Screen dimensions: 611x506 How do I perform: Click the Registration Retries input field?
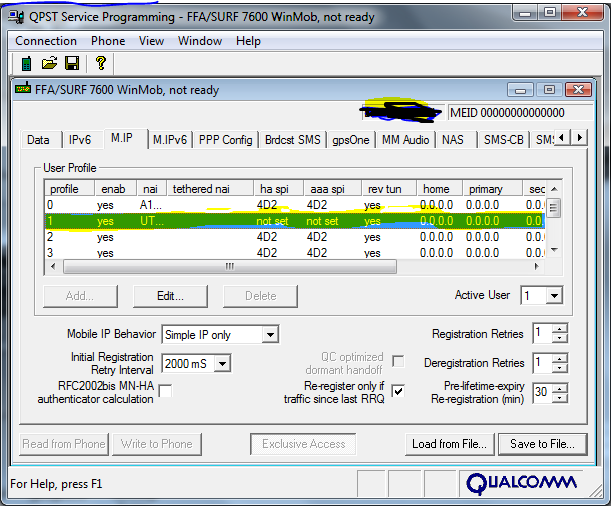coord(542,334)
